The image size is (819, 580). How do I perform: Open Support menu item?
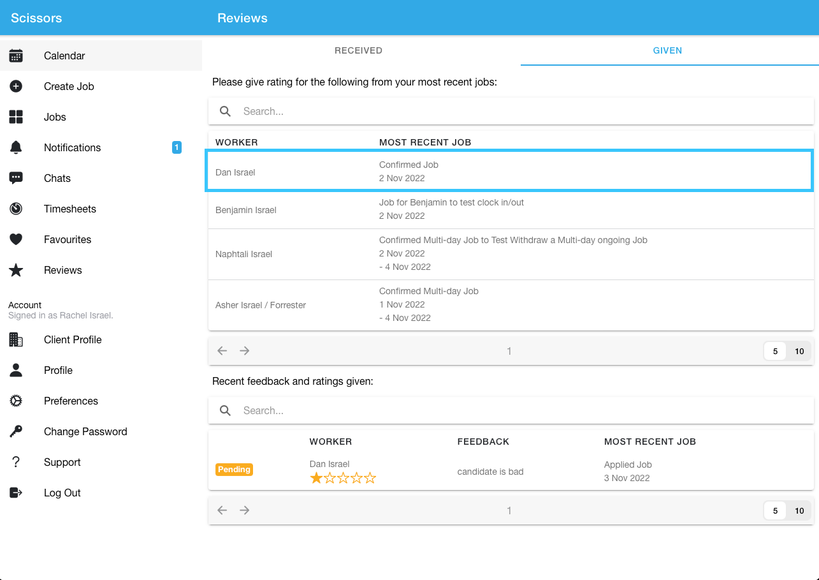[x=101, y=462]
